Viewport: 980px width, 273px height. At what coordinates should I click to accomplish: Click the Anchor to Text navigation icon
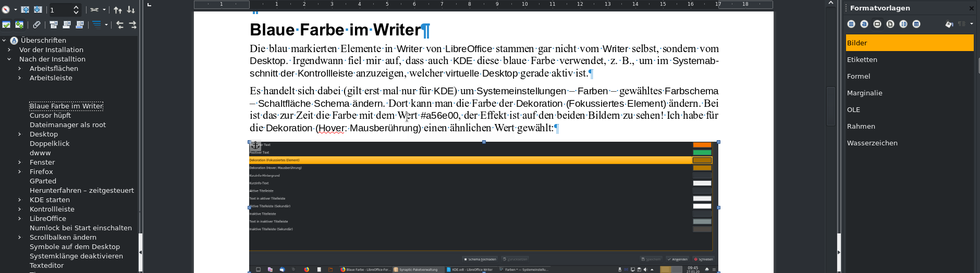[80, 24]
